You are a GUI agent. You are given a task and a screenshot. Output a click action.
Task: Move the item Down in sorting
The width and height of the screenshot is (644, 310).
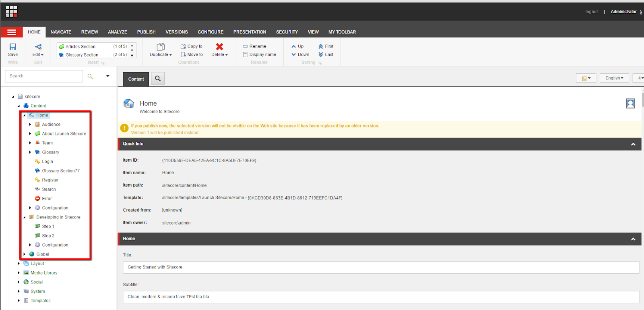pos(300,54)
